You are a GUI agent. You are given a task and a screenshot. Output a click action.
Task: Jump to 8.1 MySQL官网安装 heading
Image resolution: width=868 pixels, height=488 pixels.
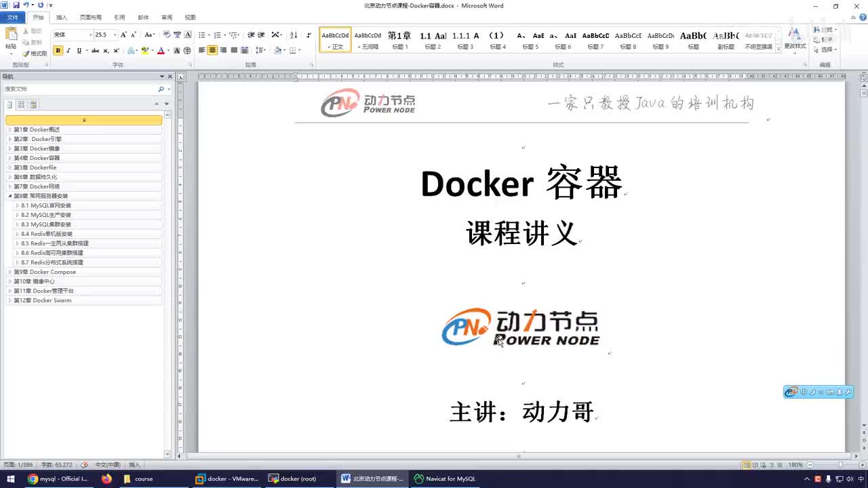(x=46, y=205)
